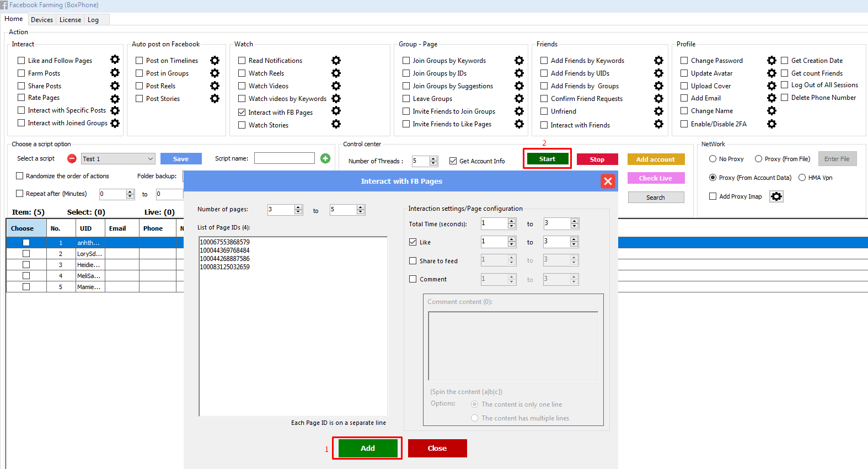Enable Like and Follow Pages checkbox
This screenshot has width=868, height=469.
[22, 61]
